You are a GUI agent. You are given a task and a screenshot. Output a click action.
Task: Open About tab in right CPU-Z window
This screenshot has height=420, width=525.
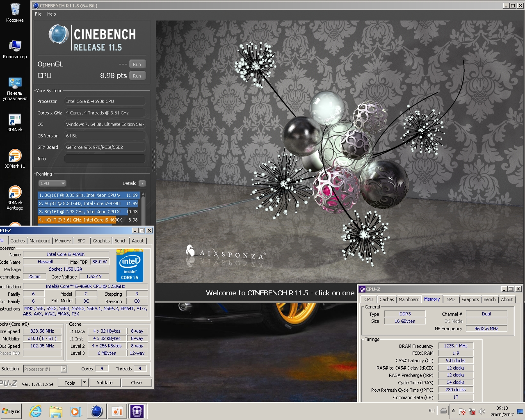pyautogui.click(x=507, y=299)
